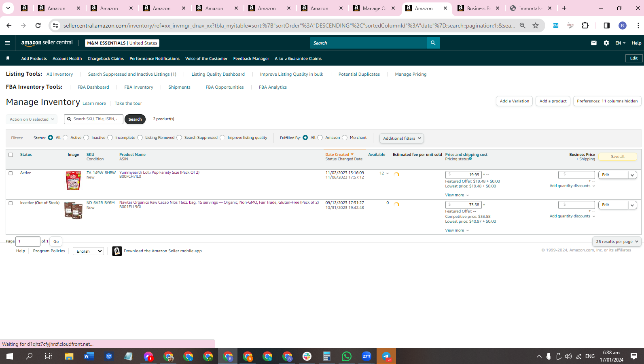The image size is (644, 364).
Task: Check the Yummyearth Lolli Pop row checkbox
Action: coord(11,173)
